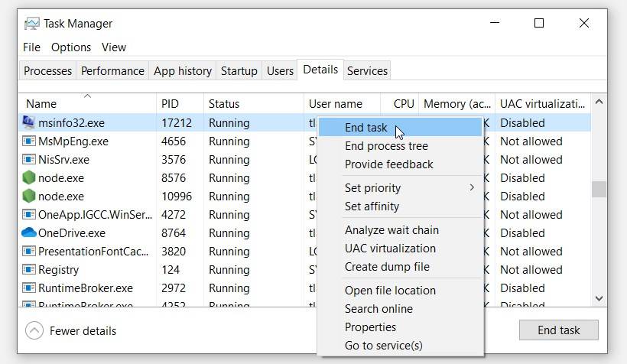Open the File menu

pyautogui.click(x=31, y=47)
